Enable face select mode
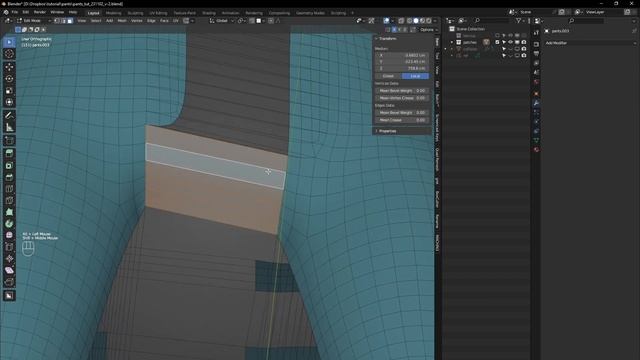 point(70,21)
